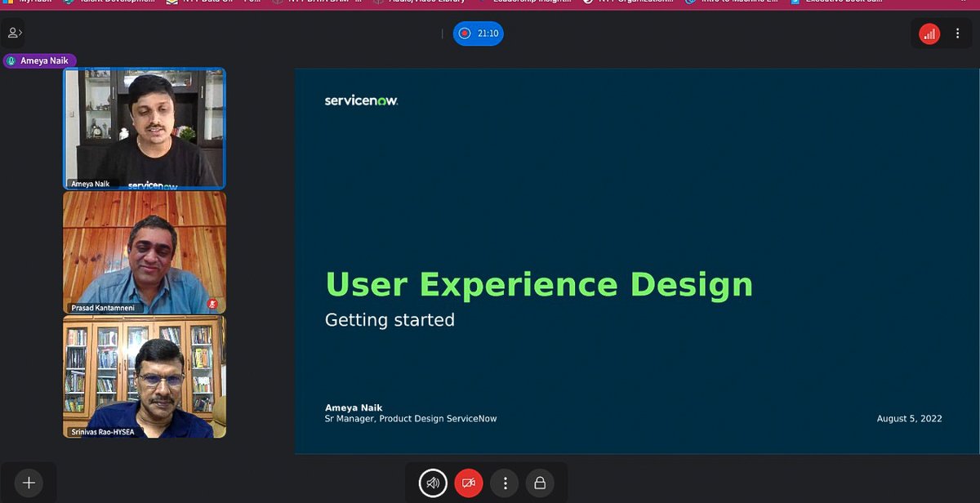The height and width of the screenshot is (503, 980).
Task: Check the red network signal strength icon
Action: click(x=929, y=33)
